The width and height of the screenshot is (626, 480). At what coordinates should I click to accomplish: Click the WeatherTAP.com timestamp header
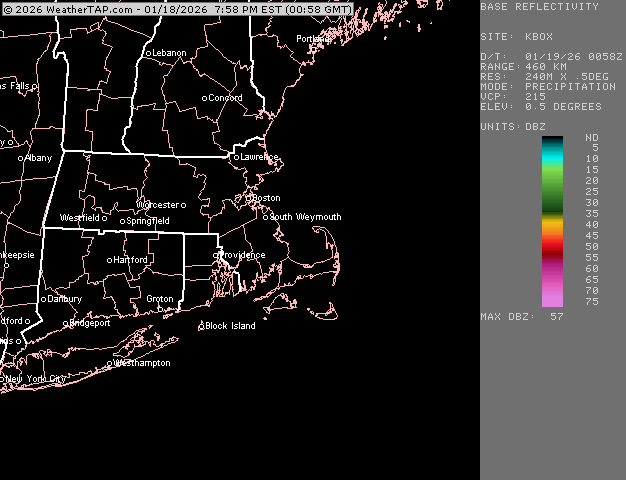(177, 9)
